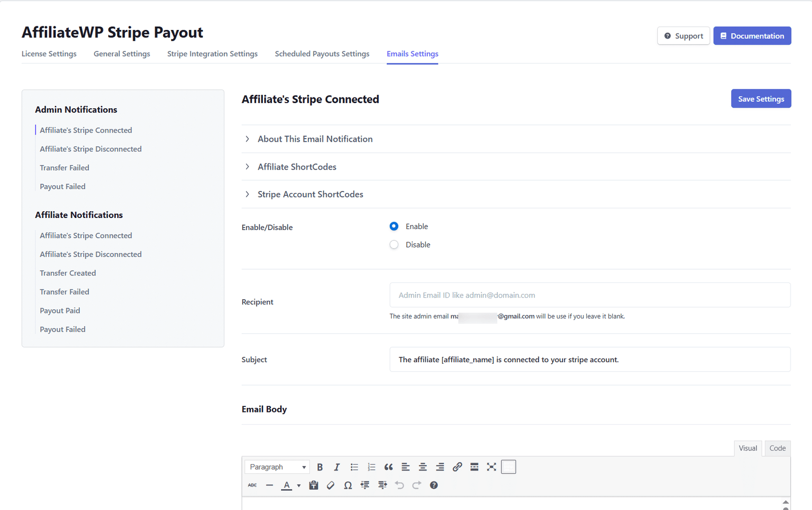Apply blockquote formatting

[389, 467]
